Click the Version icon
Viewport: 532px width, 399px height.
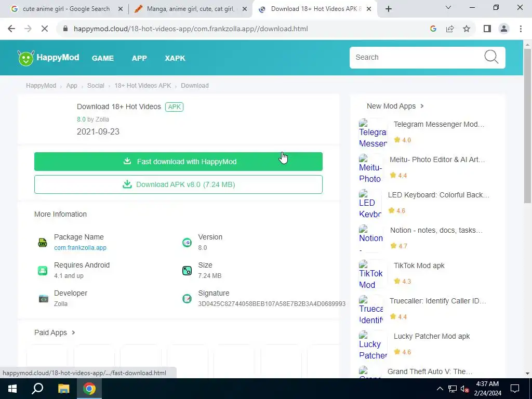pos(187,242)
